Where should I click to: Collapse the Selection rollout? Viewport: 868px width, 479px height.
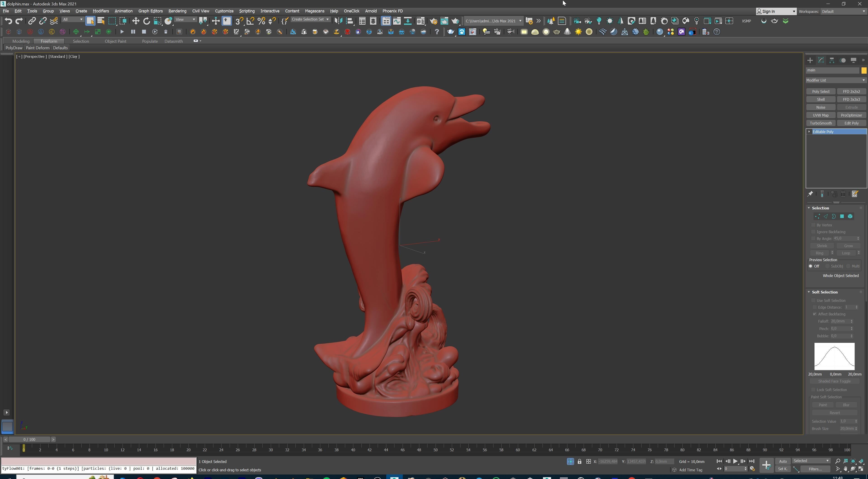pos(809,208)
